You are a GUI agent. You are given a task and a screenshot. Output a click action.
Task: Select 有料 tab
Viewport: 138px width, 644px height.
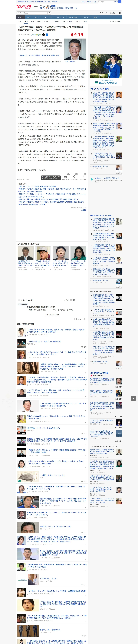tap(95, 17)
